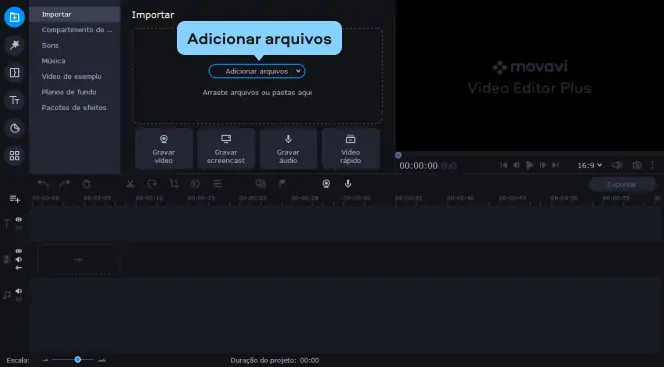This screenshot has height=367, width=664.
Task: Select Planos de fundo category
Action: click(x=69, y=92)
